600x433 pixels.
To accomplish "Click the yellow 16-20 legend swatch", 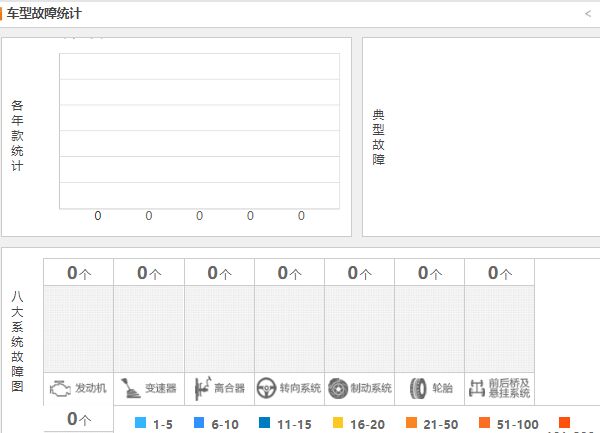I will [x=338, y=423].
